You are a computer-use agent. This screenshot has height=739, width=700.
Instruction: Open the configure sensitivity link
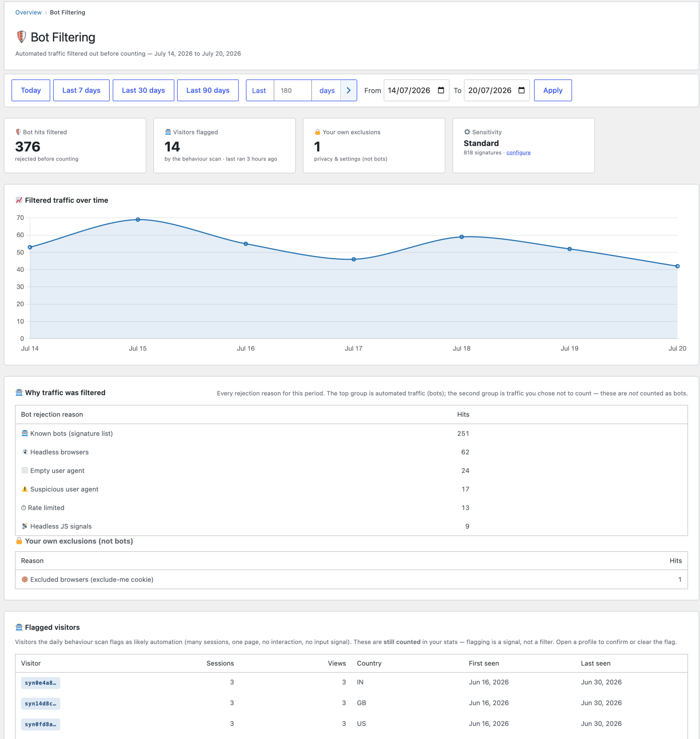pos(518,153)
